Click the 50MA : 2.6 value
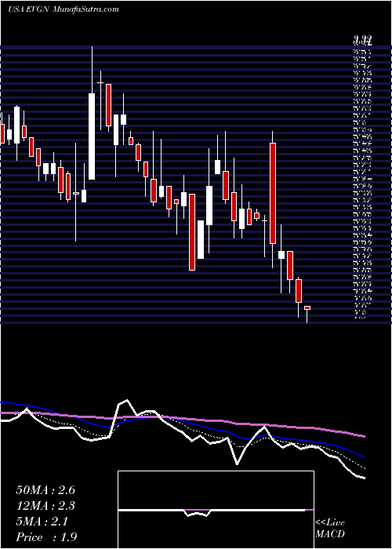This screenshot has height=549, width=392. click(45, 490)
